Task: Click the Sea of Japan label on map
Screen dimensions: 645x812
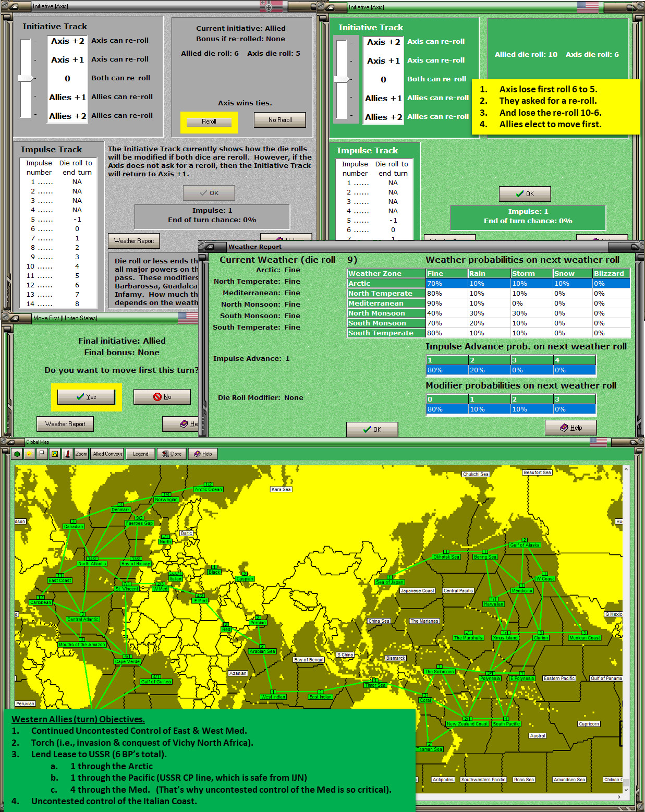Action: click(x=390, y=583)
